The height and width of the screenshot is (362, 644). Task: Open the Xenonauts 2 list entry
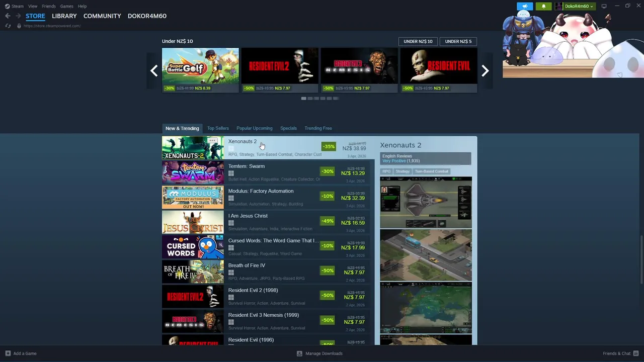[267, 148]
